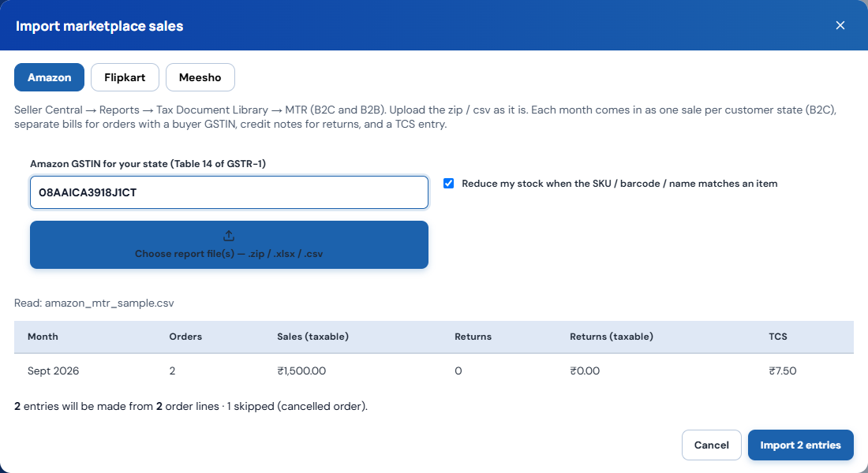Screen dimensions: 868x473
Task: Click the upload icon in file chooser
Action: point(229,236)
